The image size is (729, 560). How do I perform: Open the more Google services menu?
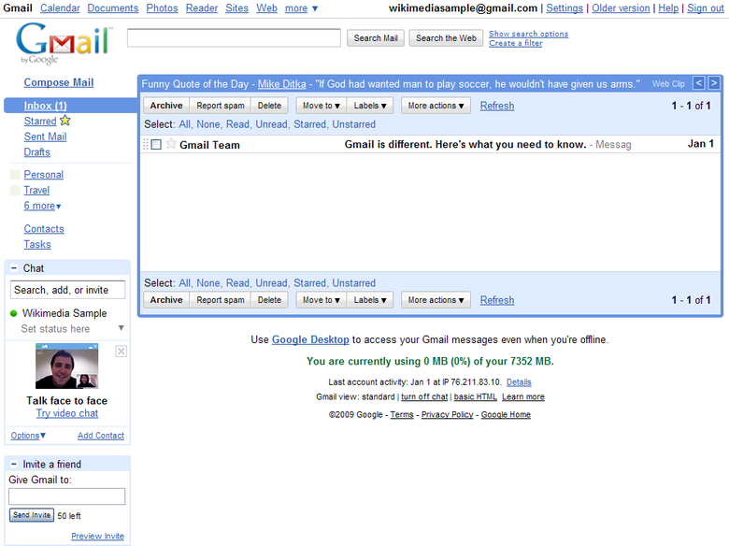tap(301, 8)
